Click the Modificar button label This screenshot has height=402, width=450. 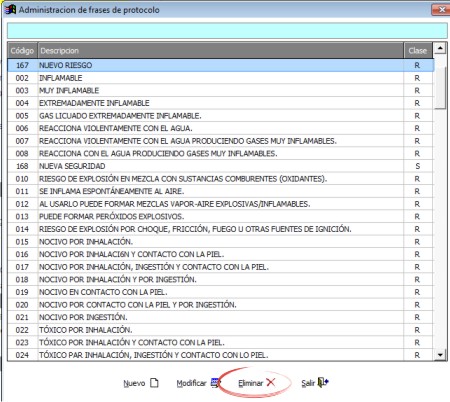pos(191,383)
